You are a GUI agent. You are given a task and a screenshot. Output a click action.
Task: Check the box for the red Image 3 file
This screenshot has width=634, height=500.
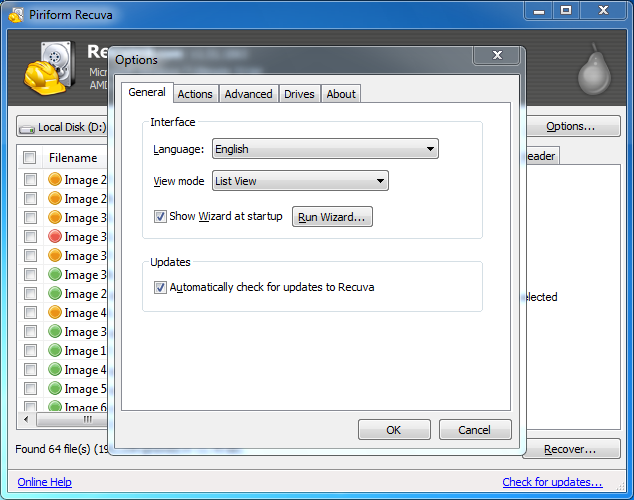[x=30, y=236]
